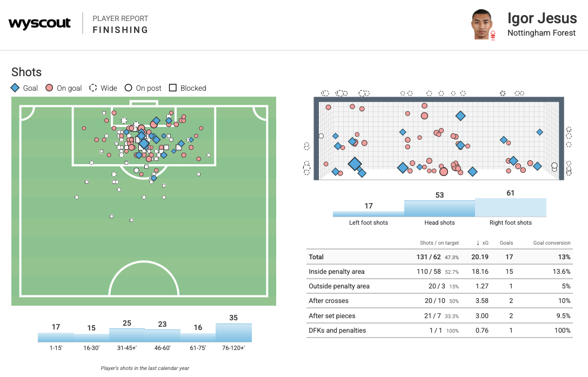Click the blue Goal diamond legend icon
The image size is (588, 377).
pyautogui.click(x=16, y=88)
